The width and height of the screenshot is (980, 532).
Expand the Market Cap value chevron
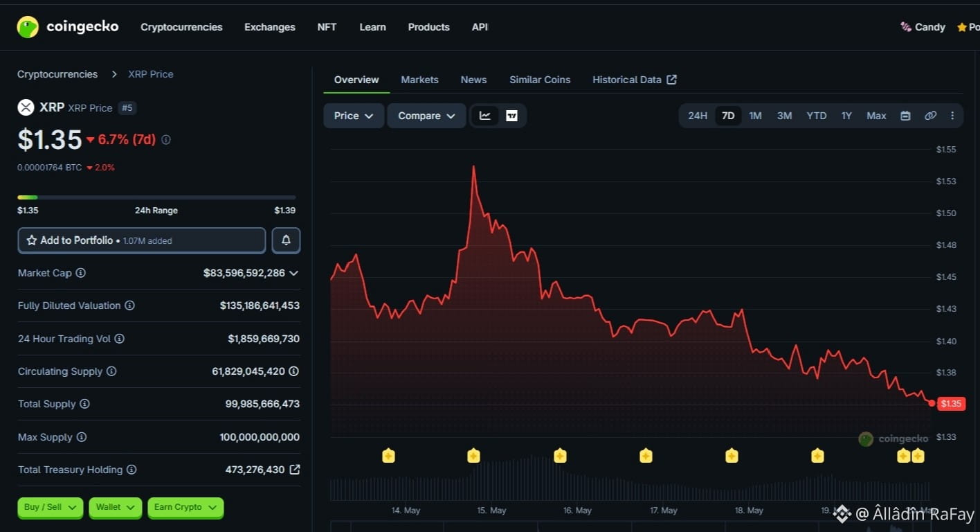click(x=294, y=273)
